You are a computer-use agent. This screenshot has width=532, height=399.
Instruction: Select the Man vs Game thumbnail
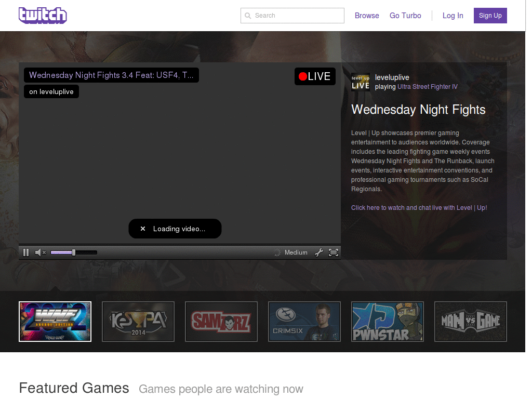click(471, 322)
